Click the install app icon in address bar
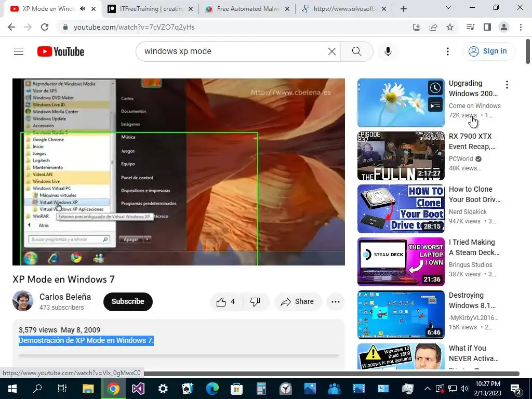 [x=416, y=27]
